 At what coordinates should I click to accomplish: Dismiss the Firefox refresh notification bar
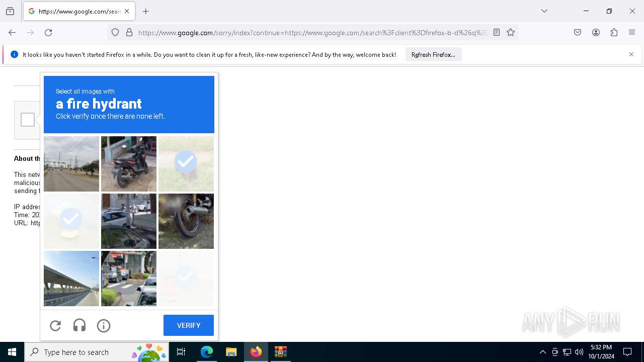pos(631,54)
